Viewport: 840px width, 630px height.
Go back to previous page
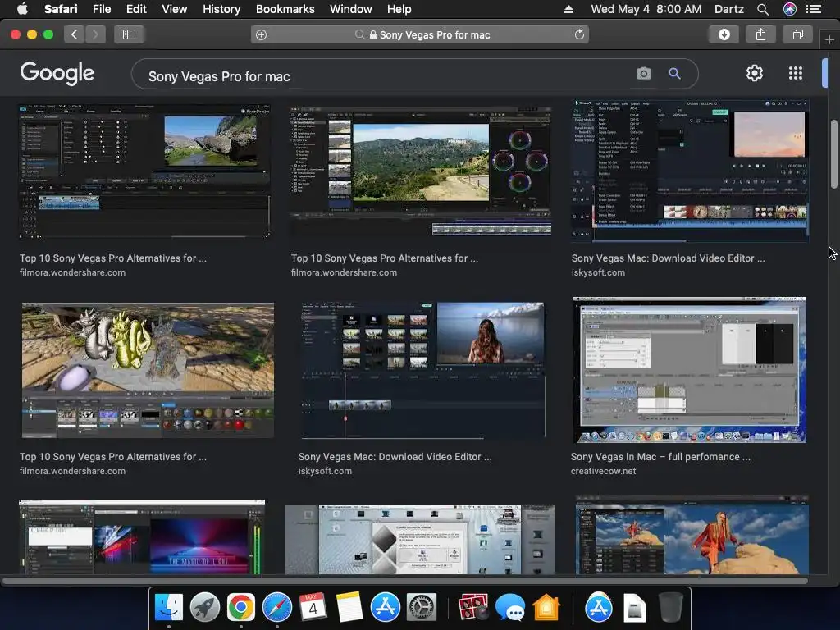(75, 34)
